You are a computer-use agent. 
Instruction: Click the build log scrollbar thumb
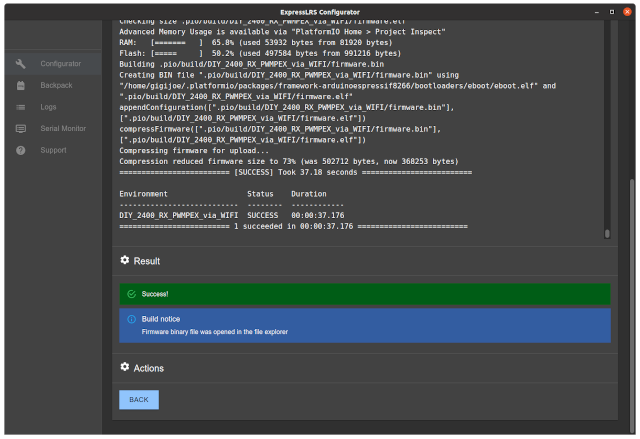607,233
